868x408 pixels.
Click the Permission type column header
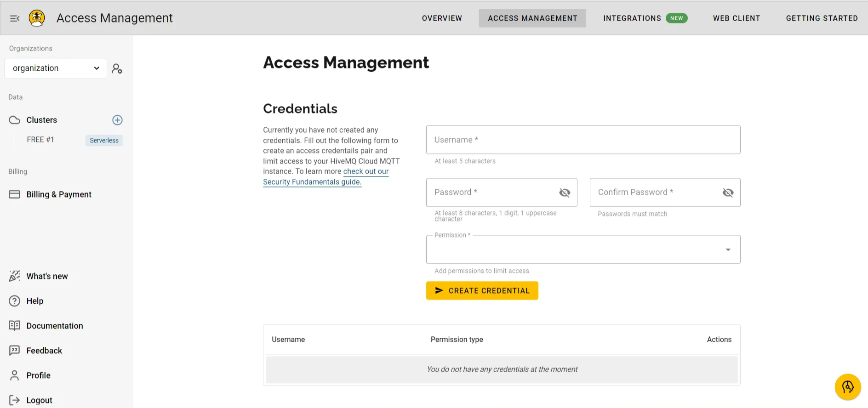[457, 340]
